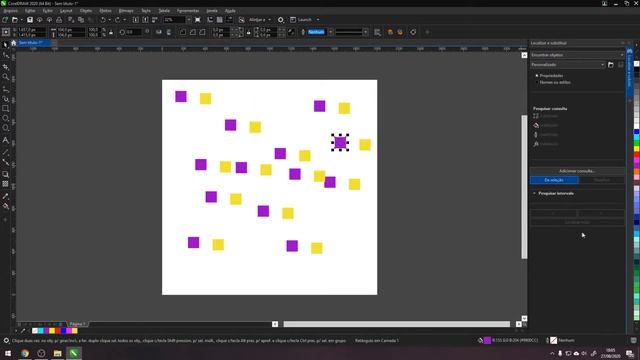Click the full-screen preview icon
Image resolution: width=640 pixels, height=360 pixels.
pos(198,20)
